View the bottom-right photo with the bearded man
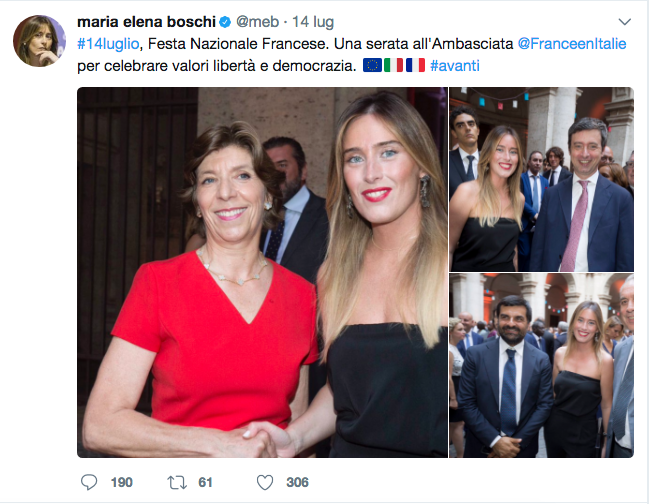Viewport: 649px width, 504px height. [x=541, y=366]
